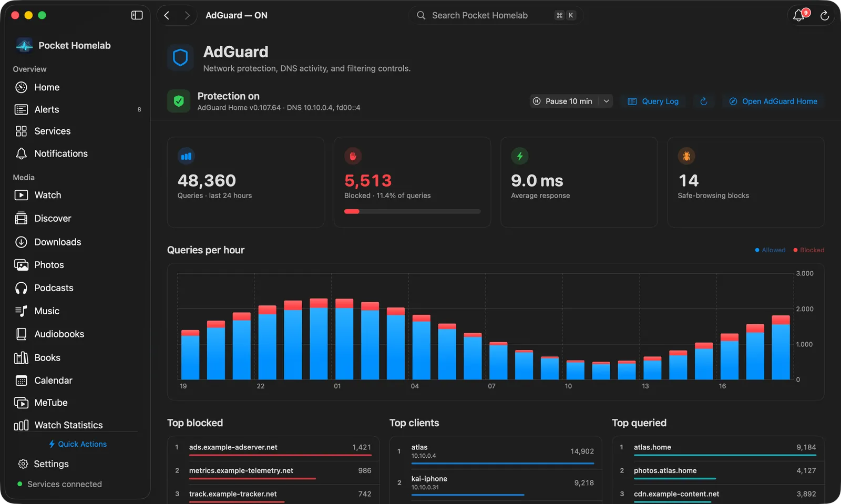Go back with the left chevron
Image resolution: width=841 pixels, height=504 pixels.
pyautogui.click(x=167, y=15)
